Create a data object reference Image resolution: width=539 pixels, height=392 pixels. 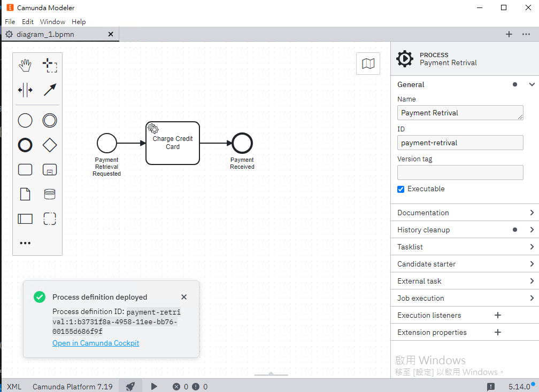(25, 194)
